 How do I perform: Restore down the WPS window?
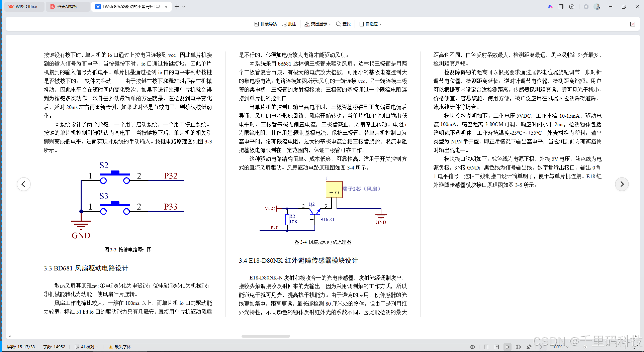point(624,7)
